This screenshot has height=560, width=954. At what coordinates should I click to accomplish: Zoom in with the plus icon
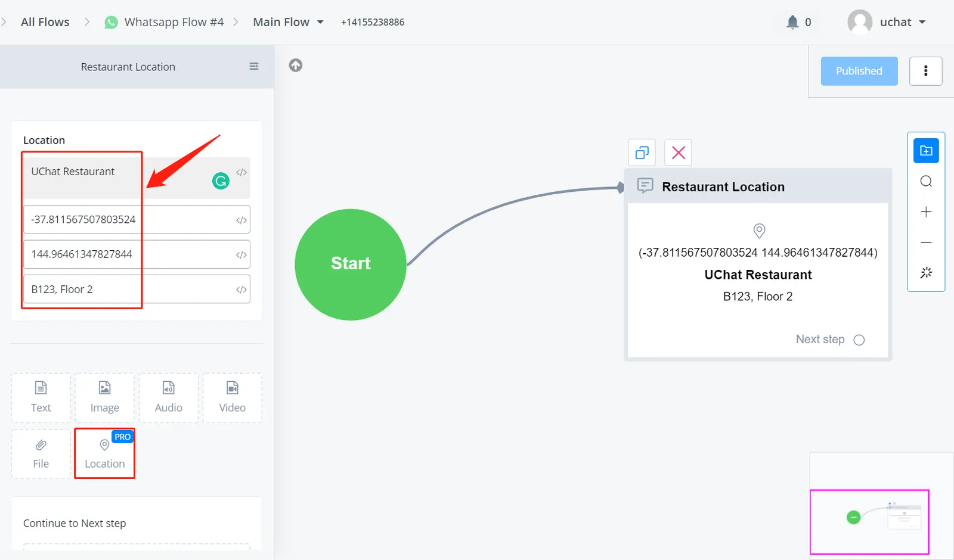(x=926, y=212)
